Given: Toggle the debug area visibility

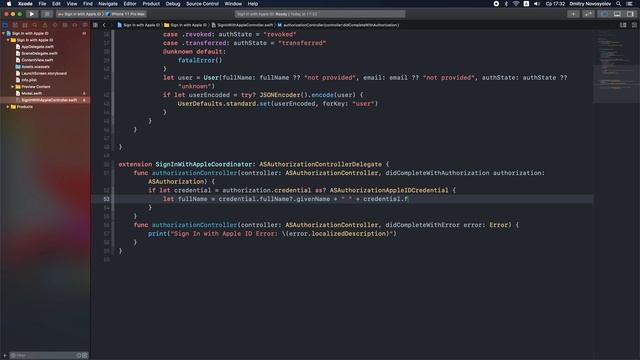Looking at the screenshot, I should coord(617,14).
